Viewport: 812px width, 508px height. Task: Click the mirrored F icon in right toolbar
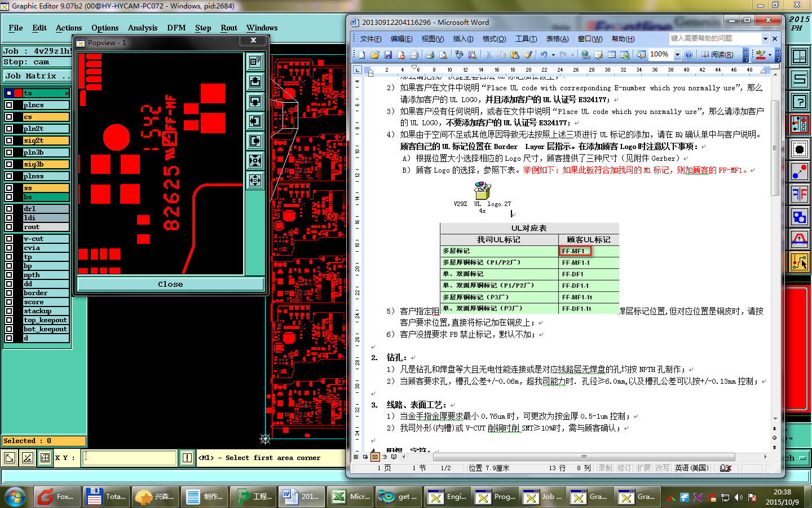[x=800, y=194]
